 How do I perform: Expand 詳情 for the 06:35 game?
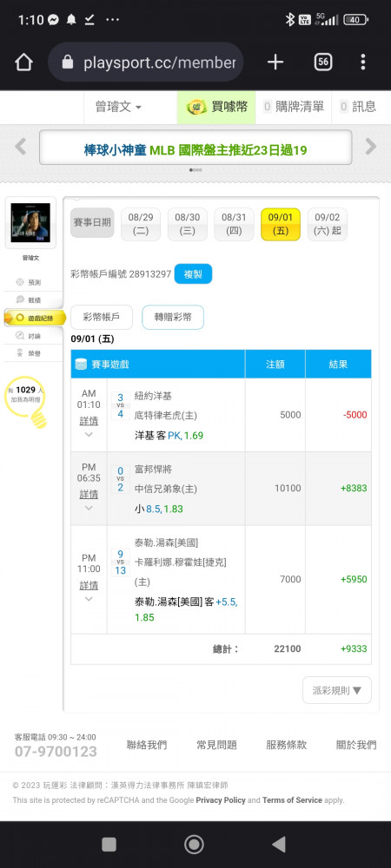[89, 495]
